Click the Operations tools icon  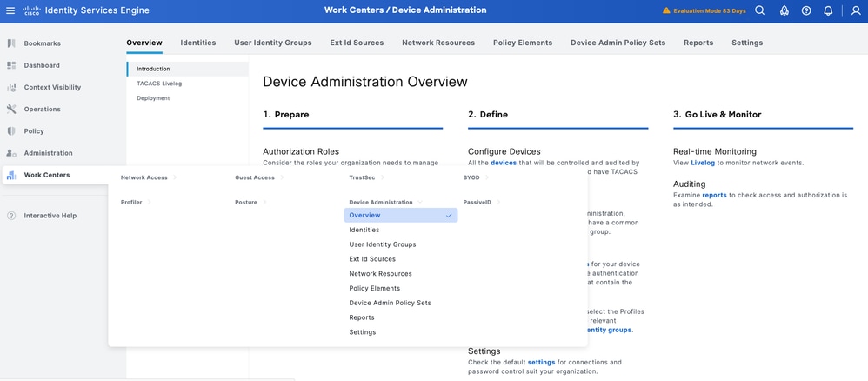click(x=11, y=110)
